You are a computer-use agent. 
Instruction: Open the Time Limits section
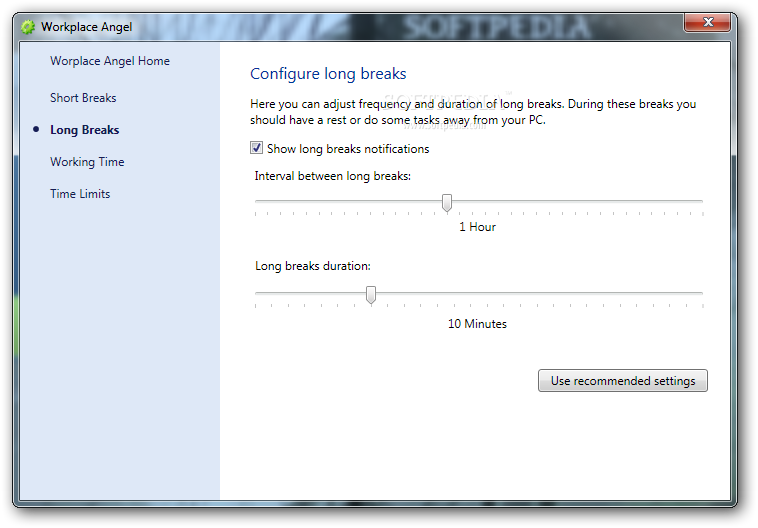click(x=80, y=194)
